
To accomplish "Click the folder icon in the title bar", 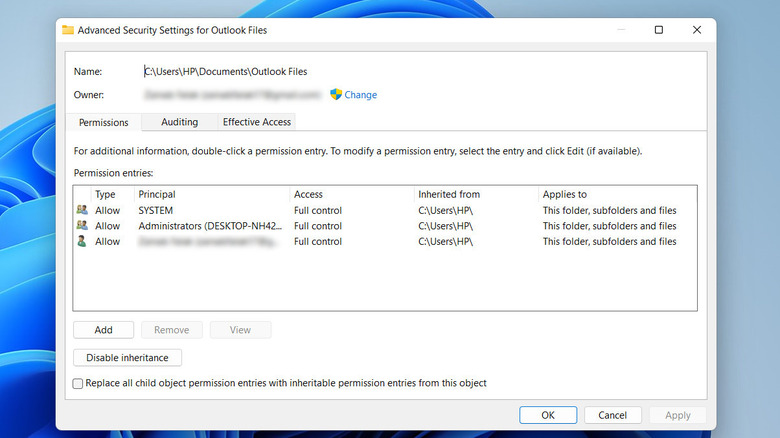I will click(68, 30).
